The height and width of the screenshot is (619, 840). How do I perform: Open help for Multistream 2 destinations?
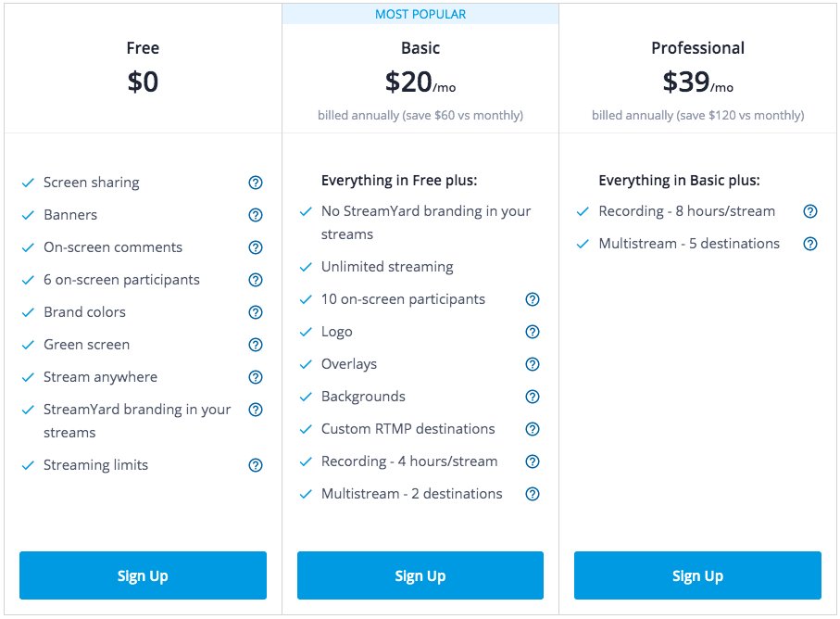click(x=533, y=494)
